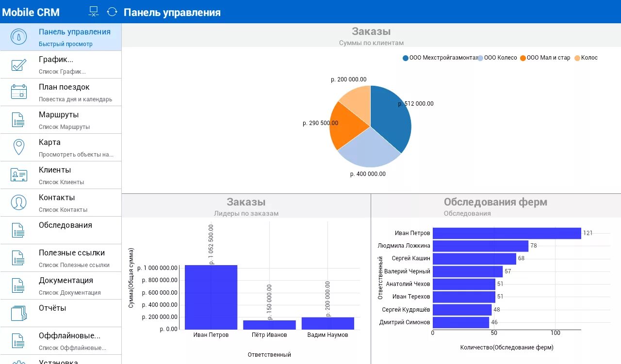Viewport: 621px width, 364px height.
Task: Go to Маршруты list
Action: (61, 120)
